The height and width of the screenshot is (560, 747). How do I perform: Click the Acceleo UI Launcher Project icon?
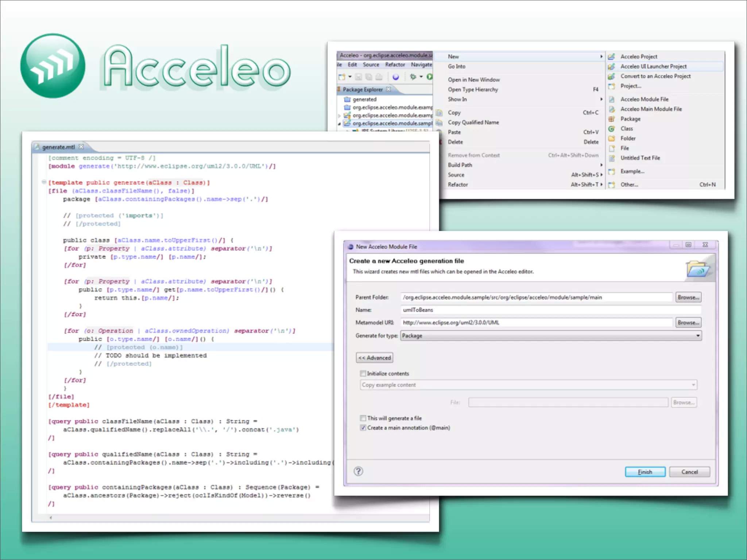point(611,66)
